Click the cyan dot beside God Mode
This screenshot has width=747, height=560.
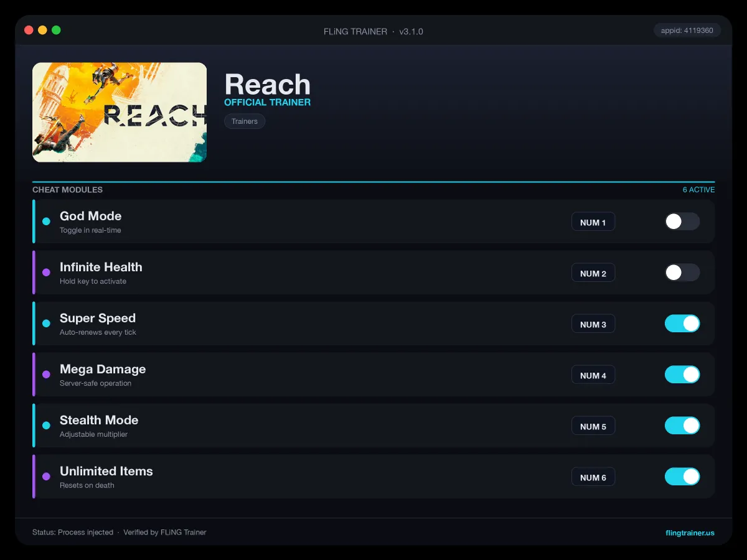pyautogui.click(x=46, y=222)
